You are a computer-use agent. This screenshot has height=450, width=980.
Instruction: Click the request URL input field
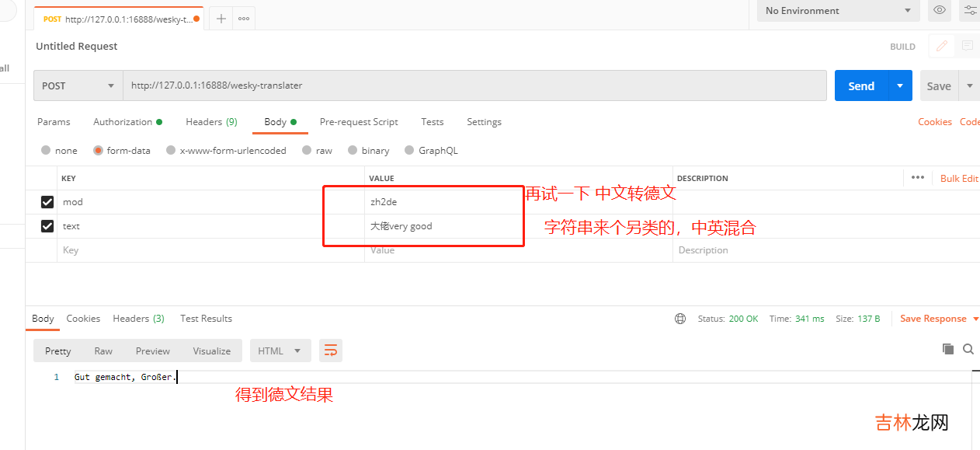tap(474, 85)
